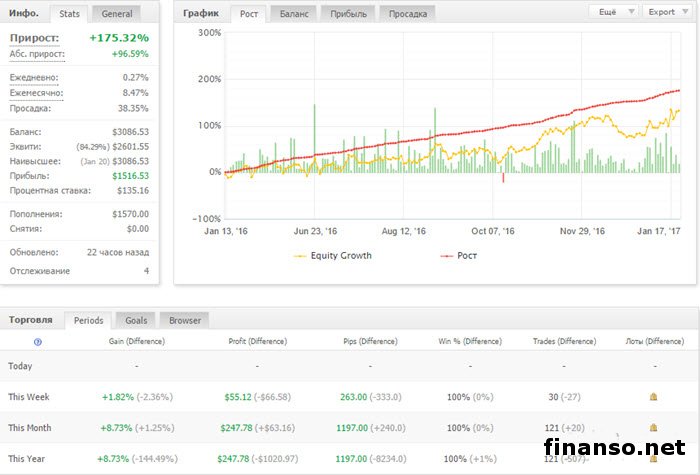Image resolution: width=700 pixels, height=475 pixels.
Task: Select the Прибыль chart tab
Action: 349,14
